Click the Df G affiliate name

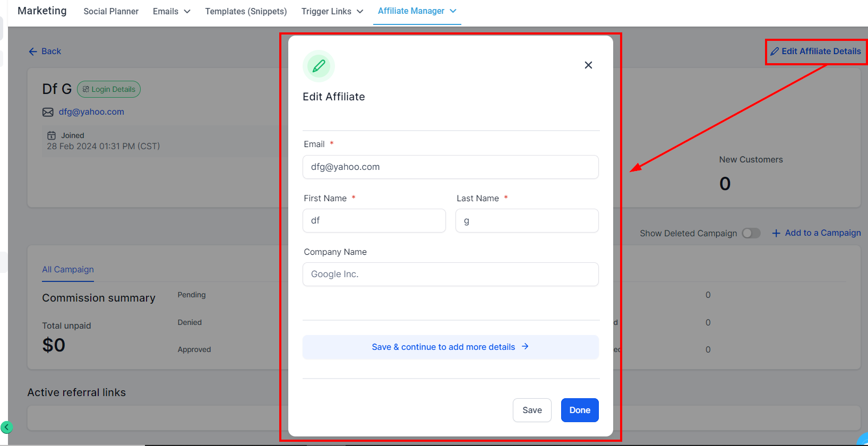click(x=57, y=89)
